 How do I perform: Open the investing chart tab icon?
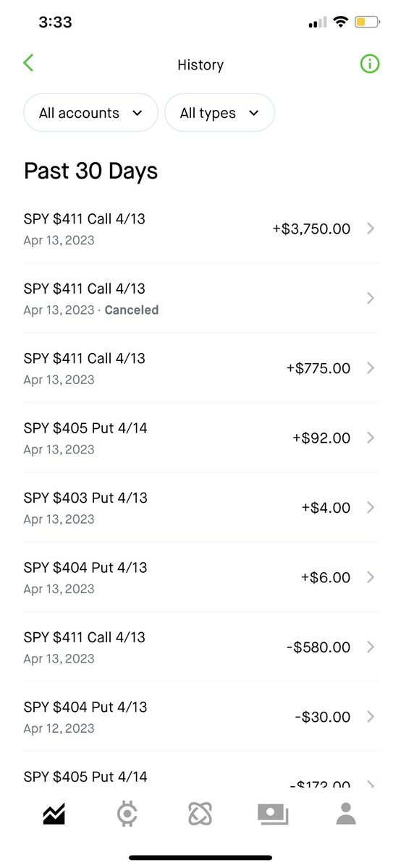pos(54,813)
